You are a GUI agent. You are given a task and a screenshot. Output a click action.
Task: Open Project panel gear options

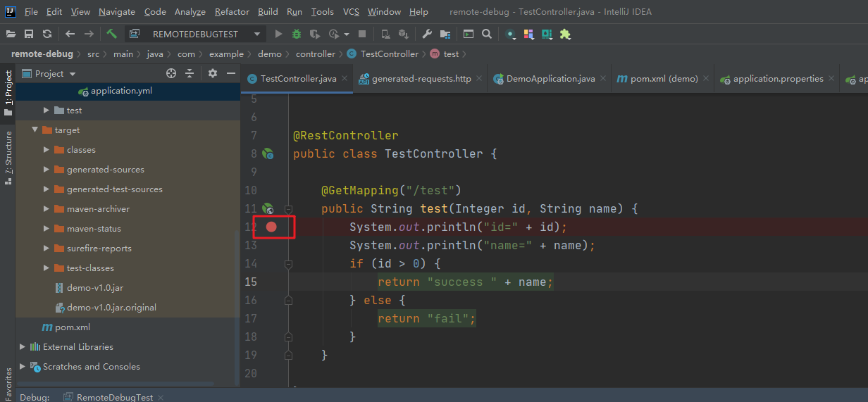point(213,73)
